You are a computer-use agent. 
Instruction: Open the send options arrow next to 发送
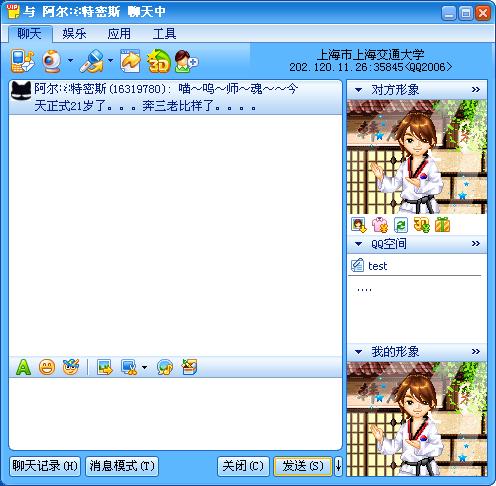338,466
